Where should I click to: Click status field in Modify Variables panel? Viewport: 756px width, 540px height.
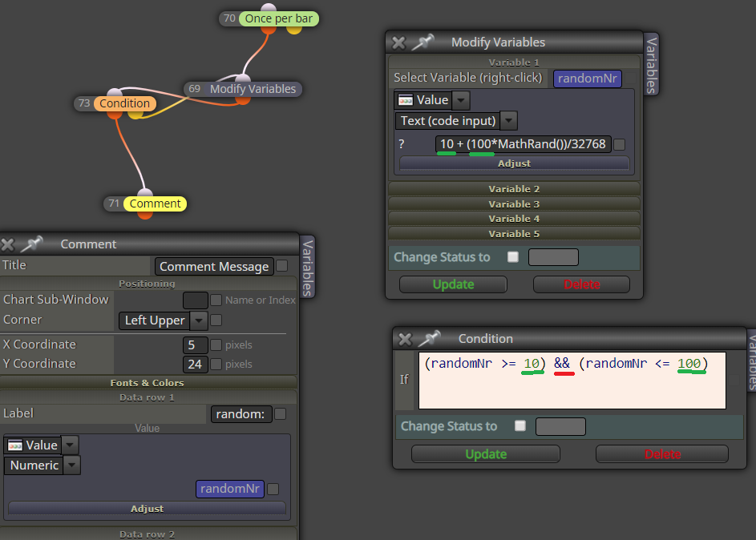tap(553, 256)
